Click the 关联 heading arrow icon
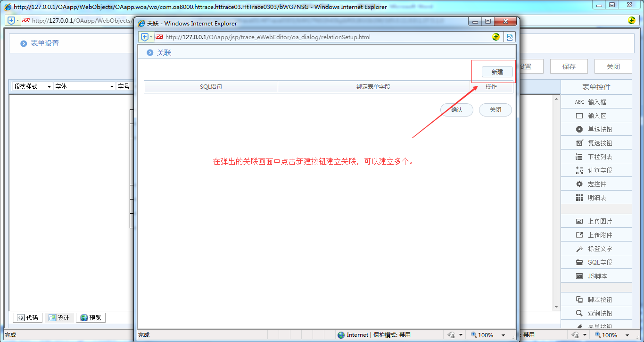 click(x=150, y=53)
